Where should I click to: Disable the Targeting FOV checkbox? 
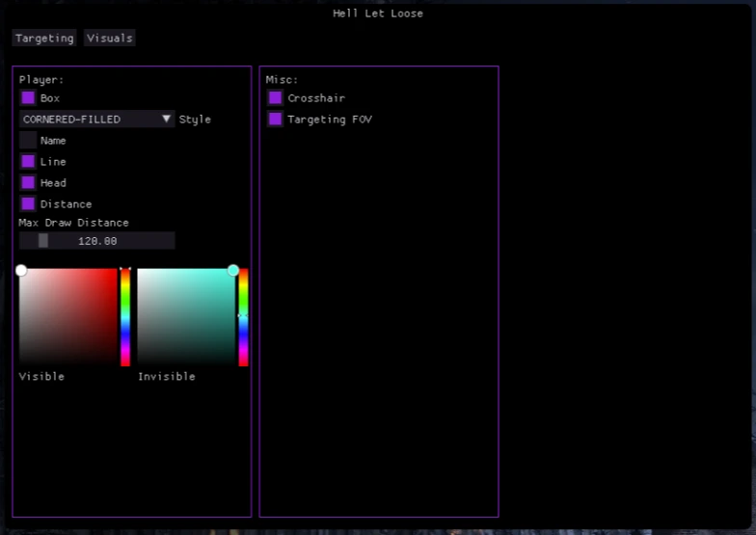[x=276, y=120]
